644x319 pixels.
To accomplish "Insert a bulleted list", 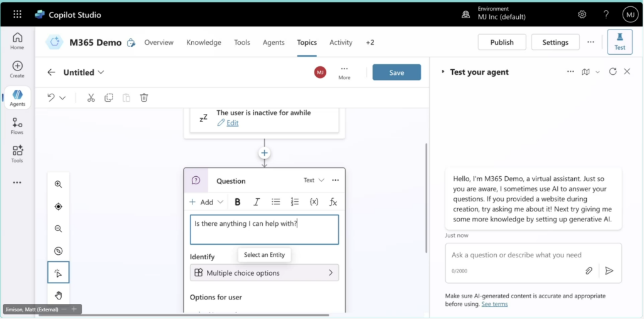I will point(275,202).
